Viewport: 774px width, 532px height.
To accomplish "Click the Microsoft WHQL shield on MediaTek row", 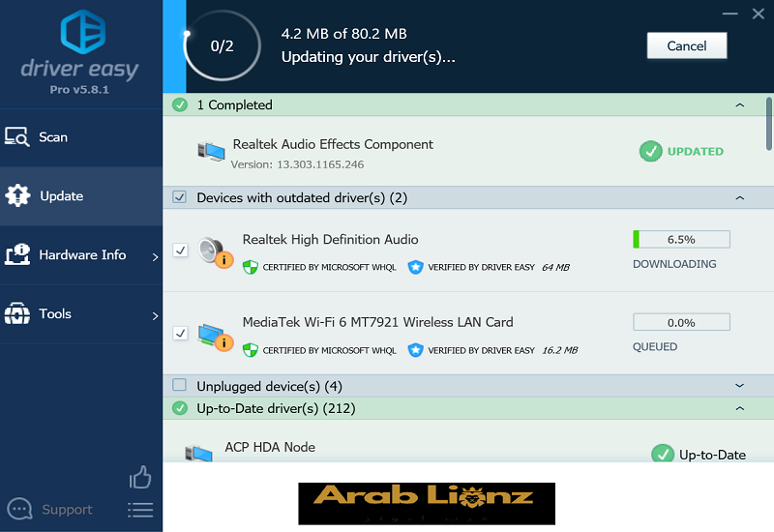I will coord(251,350).
